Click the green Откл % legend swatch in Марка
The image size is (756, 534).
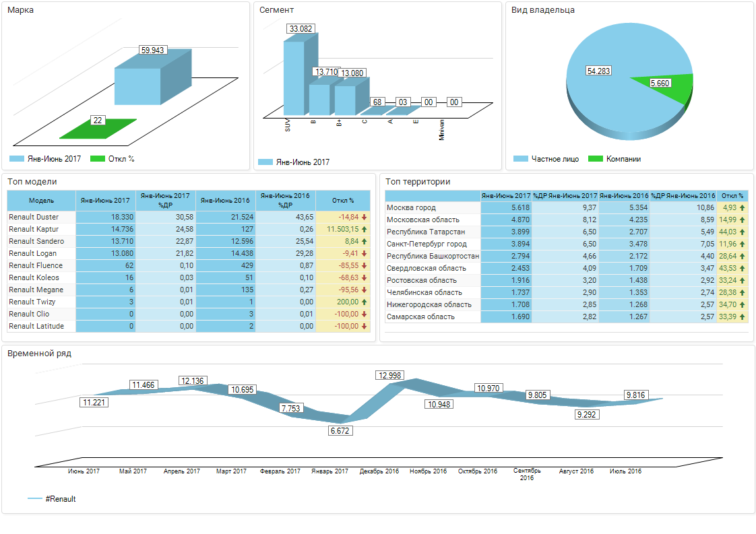click(98, 158)
